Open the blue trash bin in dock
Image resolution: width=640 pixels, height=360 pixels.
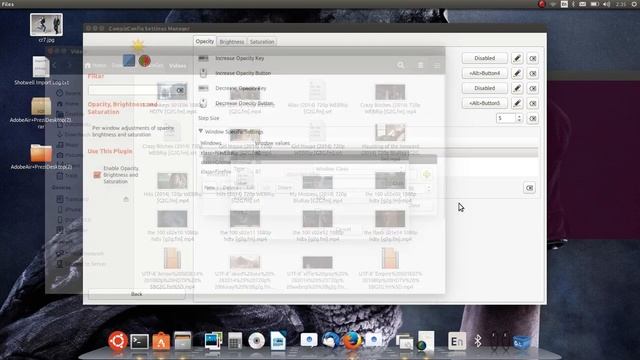522,342
